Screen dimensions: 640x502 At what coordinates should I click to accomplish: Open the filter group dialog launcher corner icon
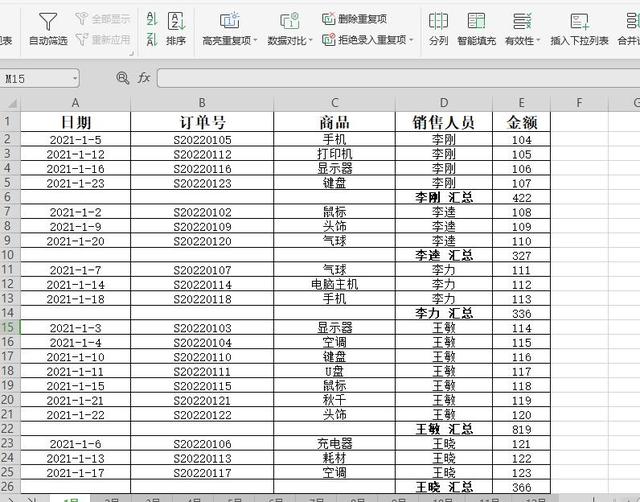click(131, 53)
